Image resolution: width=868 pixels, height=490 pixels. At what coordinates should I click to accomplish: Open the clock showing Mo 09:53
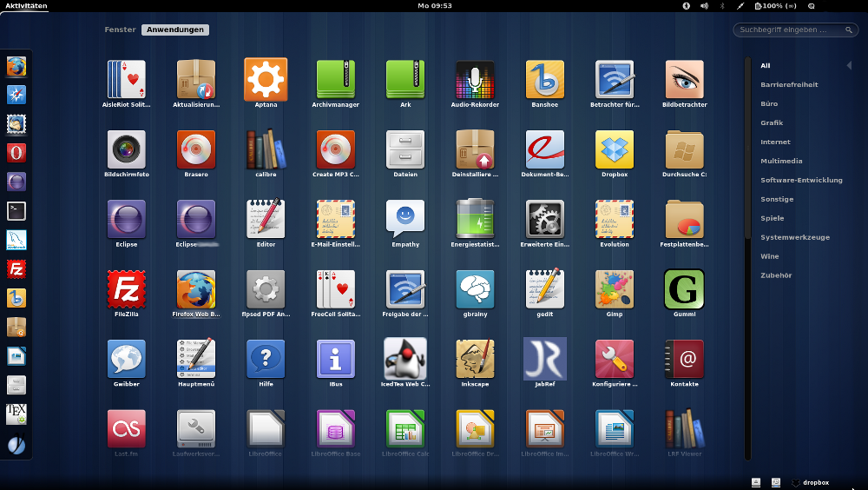tap(435, 5)
